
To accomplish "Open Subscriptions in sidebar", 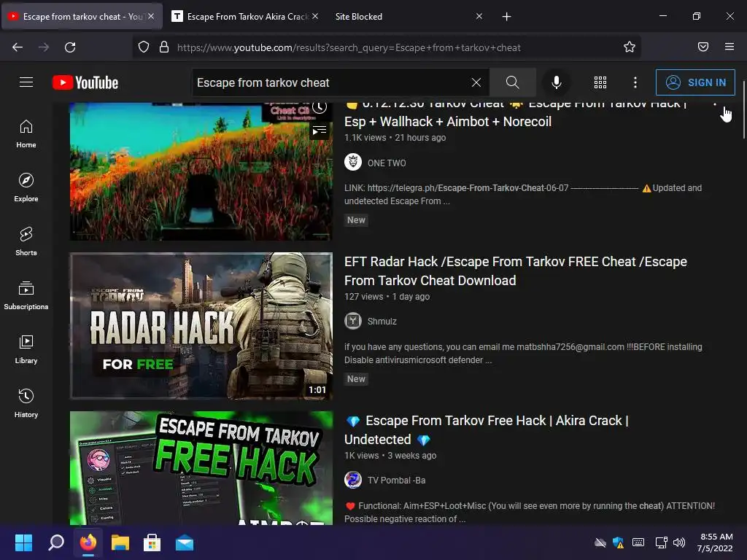I will click(26, 296).
